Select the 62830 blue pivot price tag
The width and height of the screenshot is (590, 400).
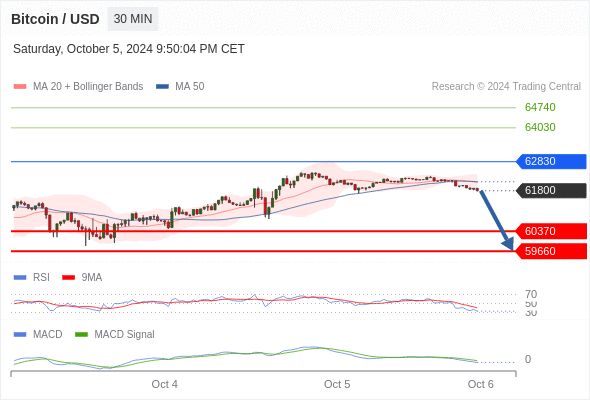(551, 161)
